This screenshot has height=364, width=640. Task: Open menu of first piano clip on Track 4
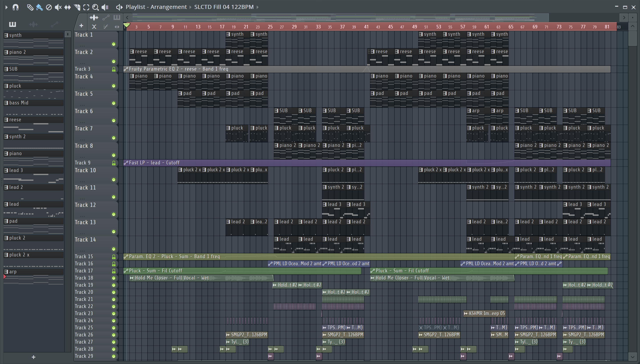132,76
